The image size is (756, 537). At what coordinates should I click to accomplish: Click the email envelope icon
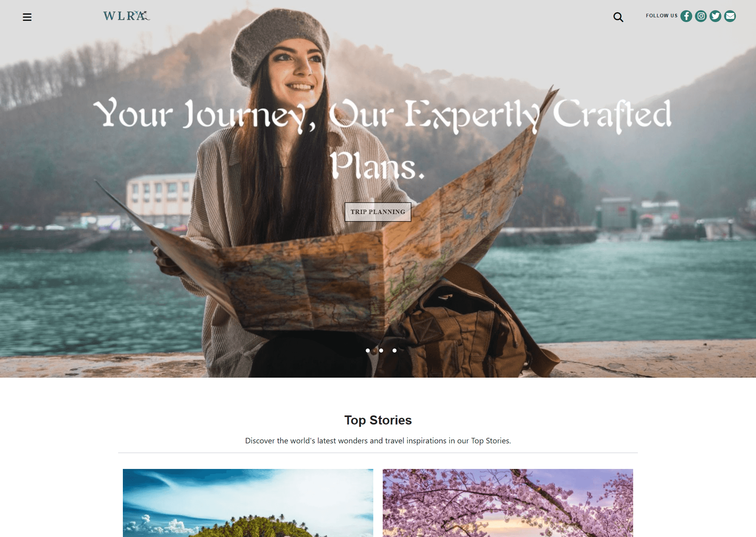[730, 16]
